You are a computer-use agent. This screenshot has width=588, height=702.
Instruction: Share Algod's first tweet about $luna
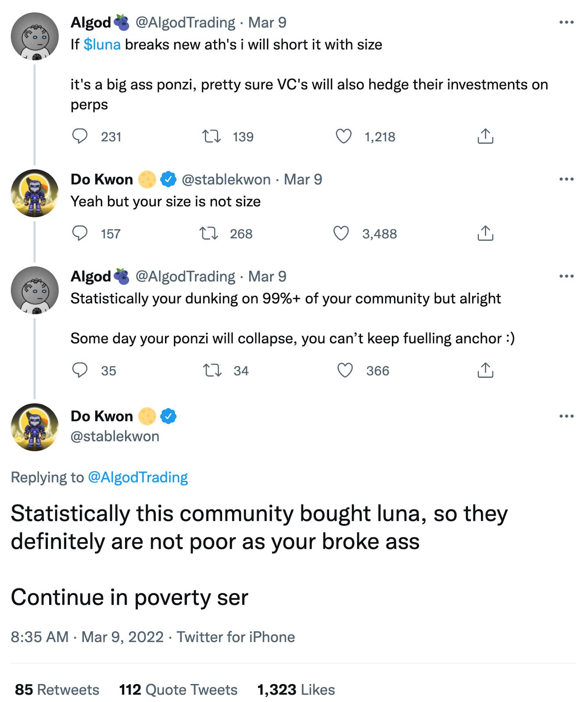coord(485,136)
